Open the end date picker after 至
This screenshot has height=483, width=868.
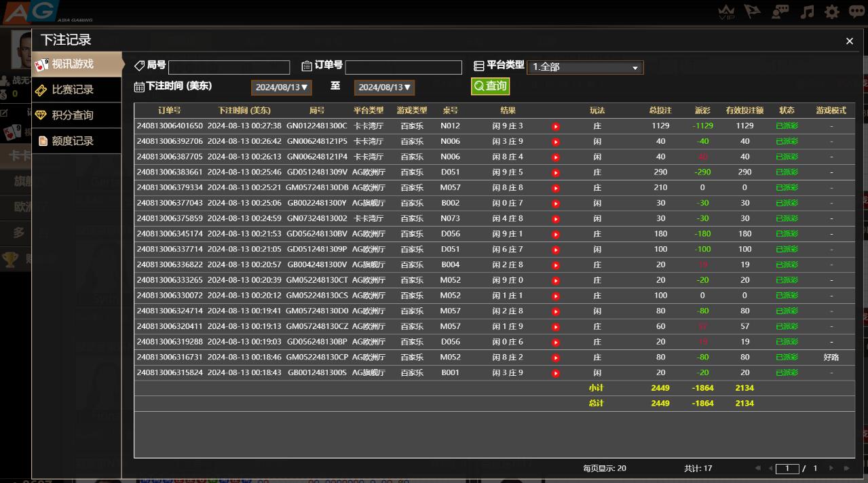pyautogui.click(x=384, y=88)
